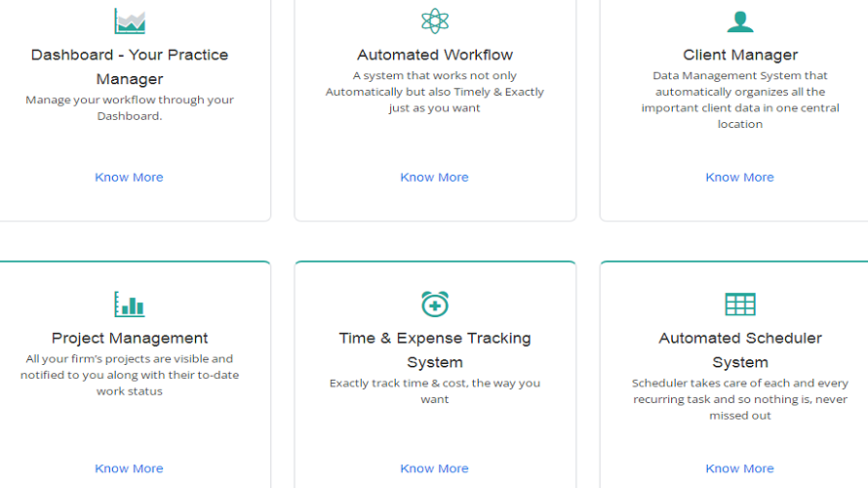Open Know More for Time & Expense Tracking

pyautogui.click(x=434, y=468)
